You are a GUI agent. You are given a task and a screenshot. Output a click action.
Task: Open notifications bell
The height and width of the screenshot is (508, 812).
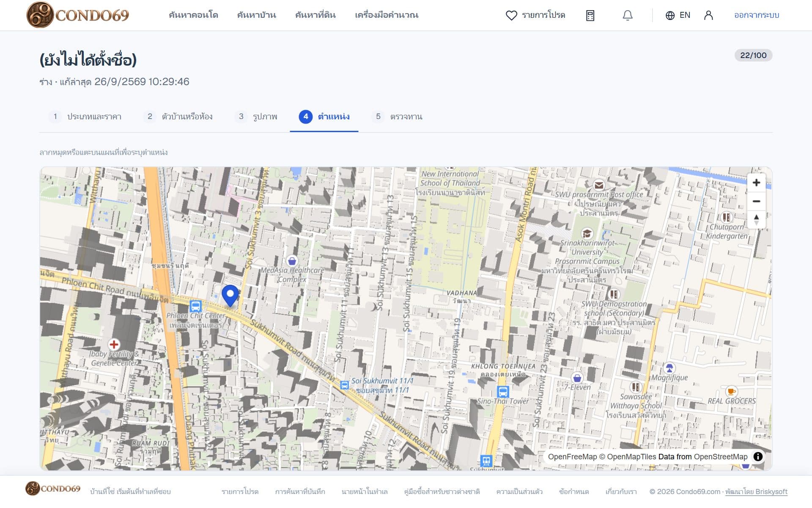tap(628, 15)
